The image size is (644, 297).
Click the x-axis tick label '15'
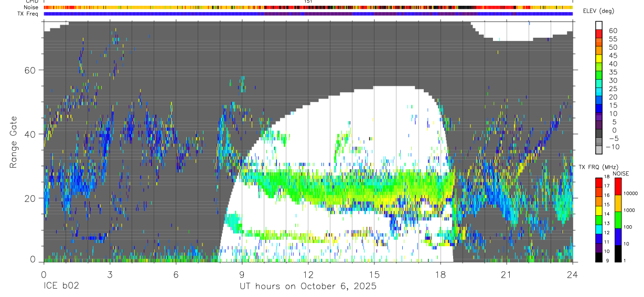374,274
